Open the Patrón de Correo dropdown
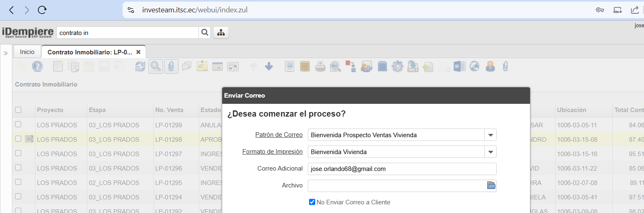 (491, 135)
